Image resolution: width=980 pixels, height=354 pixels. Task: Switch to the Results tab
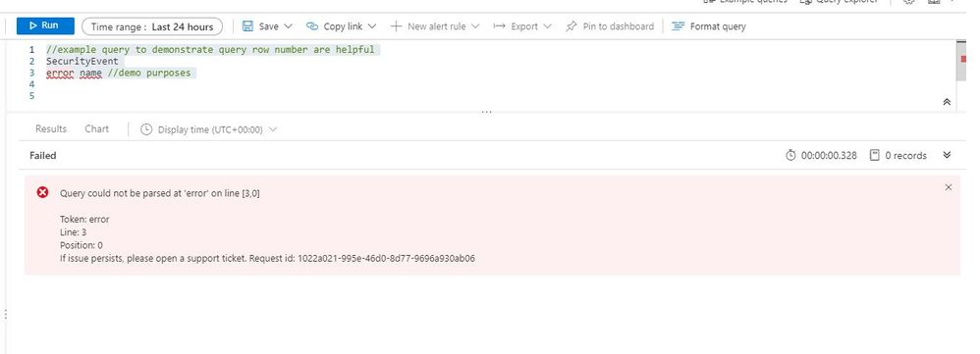pos(51,128)
